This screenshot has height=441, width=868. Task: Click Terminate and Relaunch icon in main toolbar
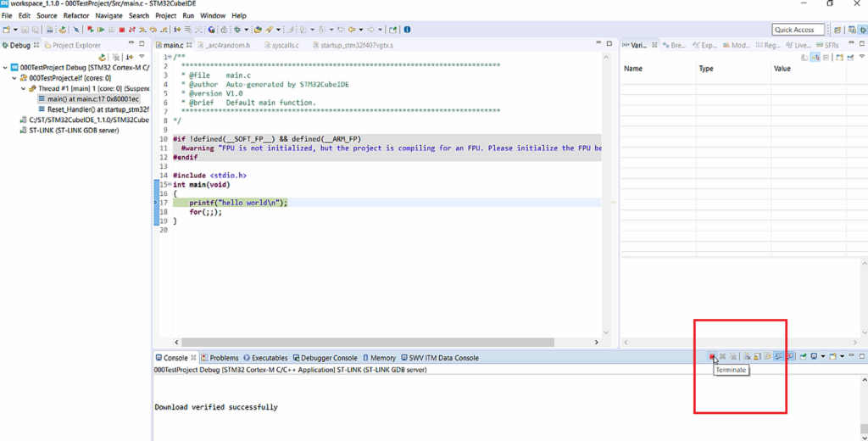(90, 30)
